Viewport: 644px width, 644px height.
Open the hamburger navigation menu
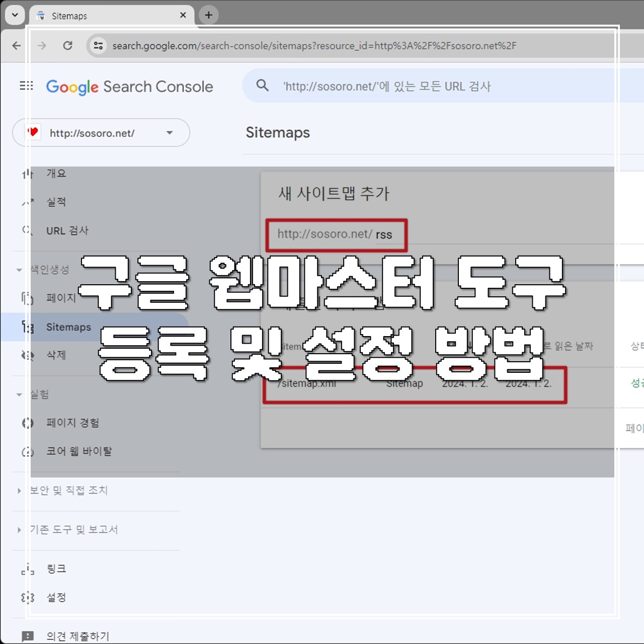tap(26, 86)
